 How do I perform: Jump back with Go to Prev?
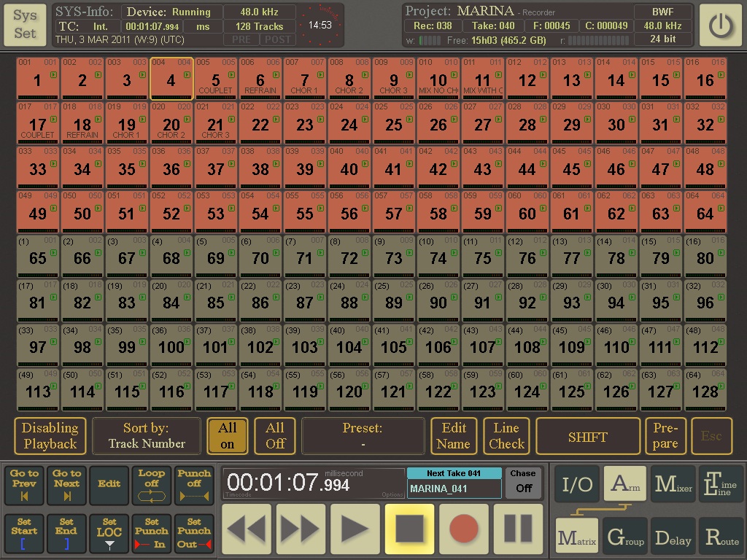pos(24,485)
